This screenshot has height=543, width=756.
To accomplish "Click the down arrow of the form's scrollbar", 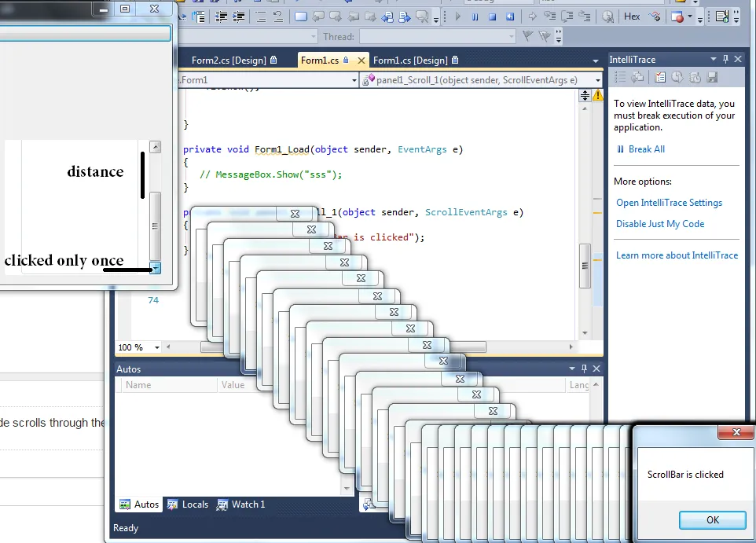I will click(156, 268).
